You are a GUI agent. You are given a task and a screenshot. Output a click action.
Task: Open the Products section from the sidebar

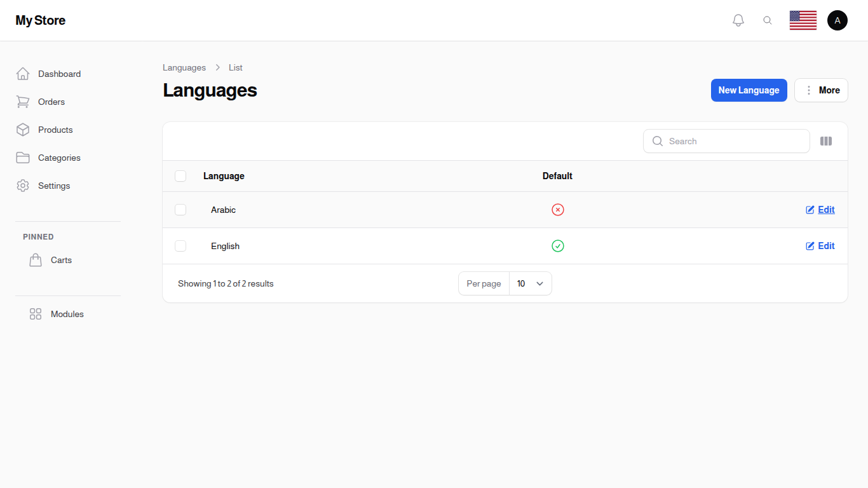coord(55,130)
